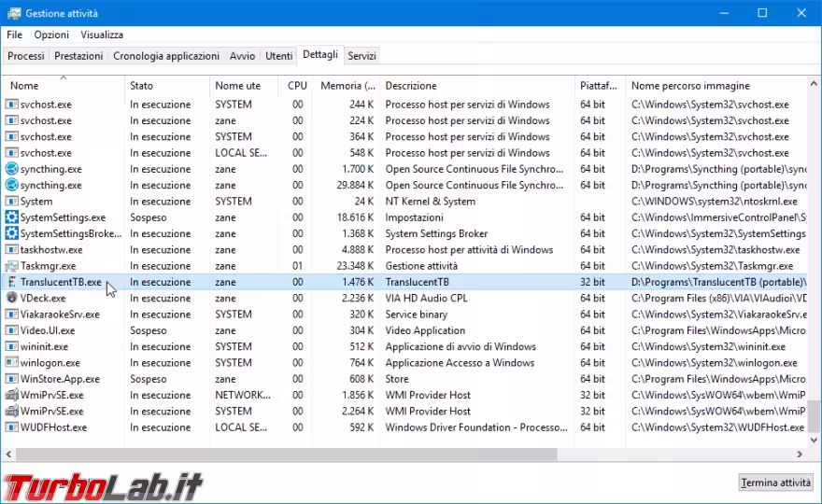Sort by Memoria column header
822x504 pixels.
pos(347,86)
